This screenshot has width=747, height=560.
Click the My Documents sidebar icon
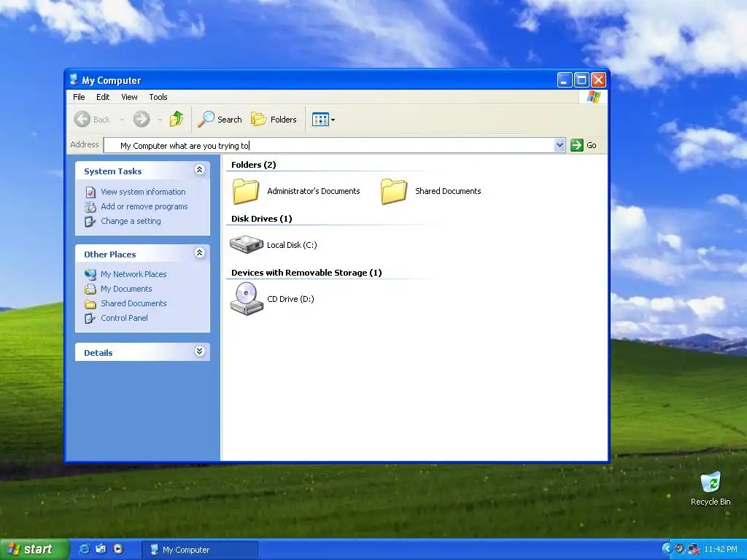tap(90, 289)
